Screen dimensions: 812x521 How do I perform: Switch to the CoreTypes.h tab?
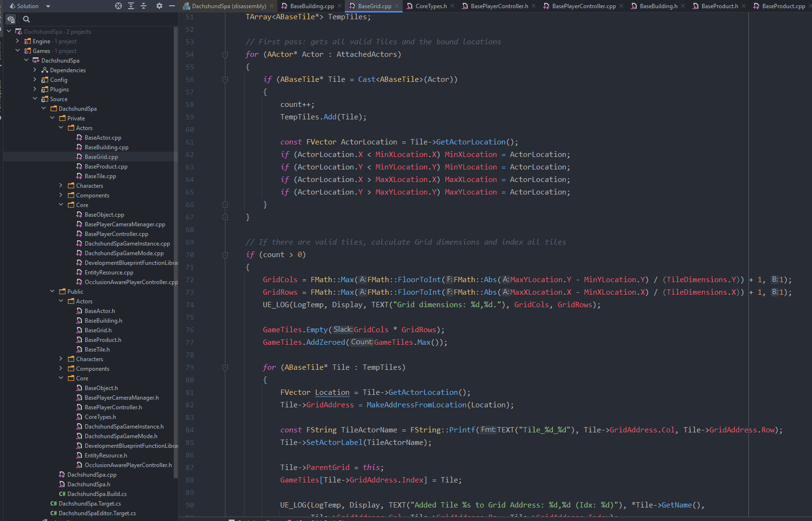pyautogui.click(x=431, y=6)
